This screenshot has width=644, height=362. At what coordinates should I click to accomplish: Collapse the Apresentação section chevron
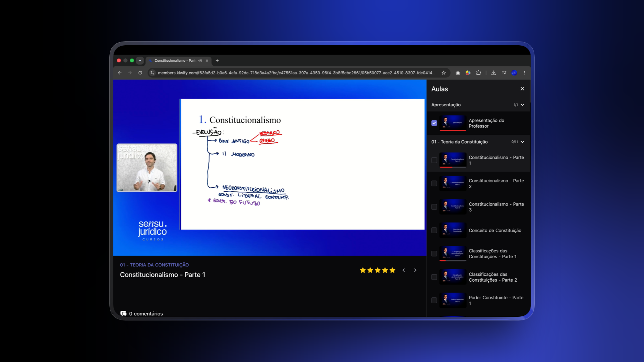point(522,105)
